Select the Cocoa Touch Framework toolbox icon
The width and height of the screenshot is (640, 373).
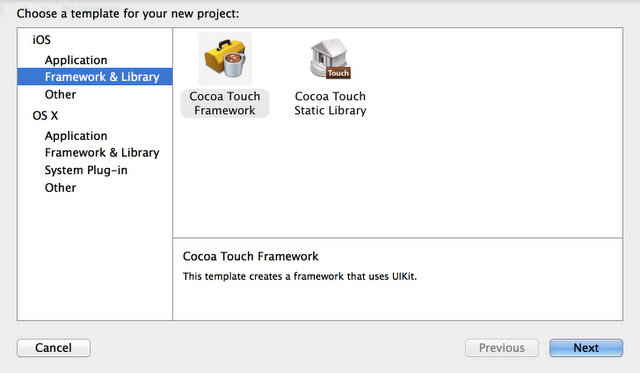coord(225,59)
